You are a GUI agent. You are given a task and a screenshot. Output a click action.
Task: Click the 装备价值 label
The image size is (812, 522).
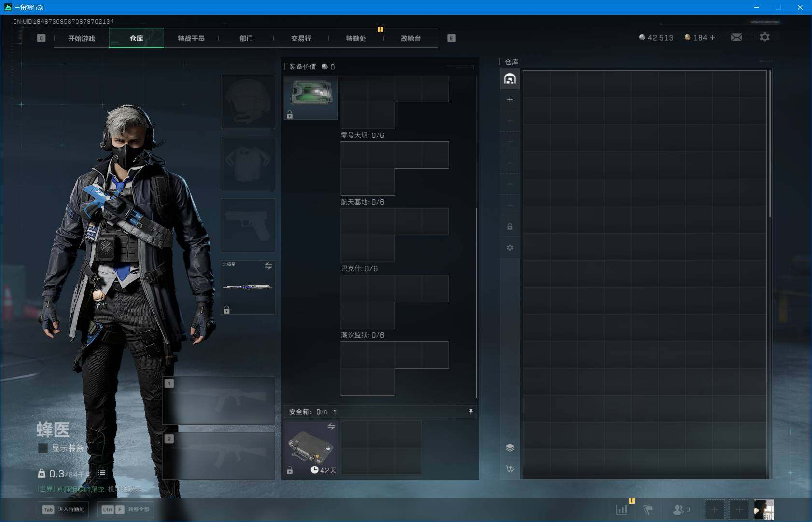303,67
